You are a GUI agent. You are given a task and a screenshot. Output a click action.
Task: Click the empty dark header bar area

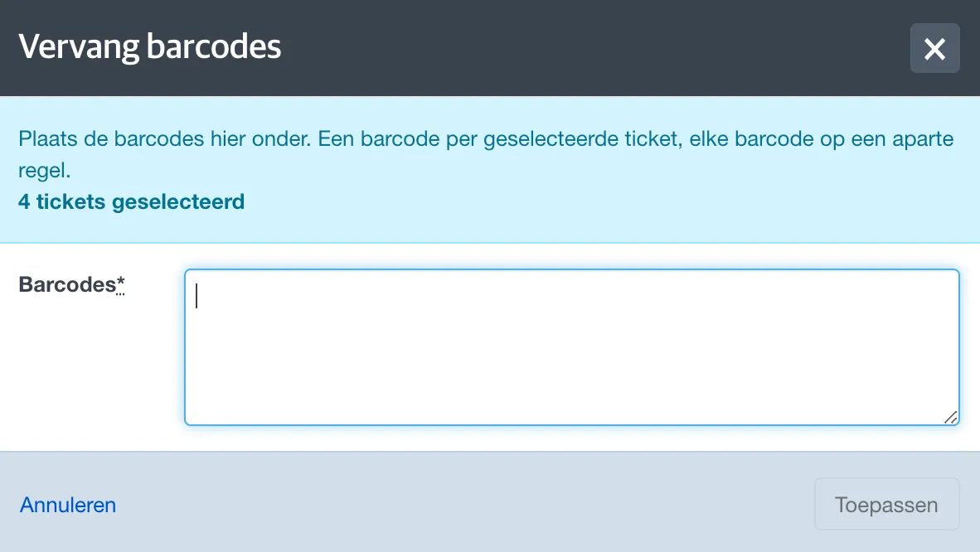point(594,48)
